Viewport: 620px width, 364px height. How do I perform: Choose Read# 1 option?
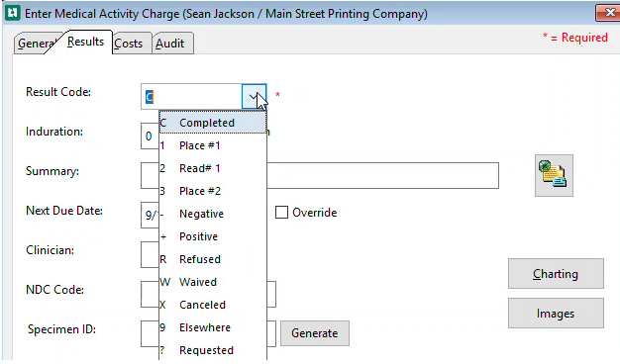click(x=213, y=168)
